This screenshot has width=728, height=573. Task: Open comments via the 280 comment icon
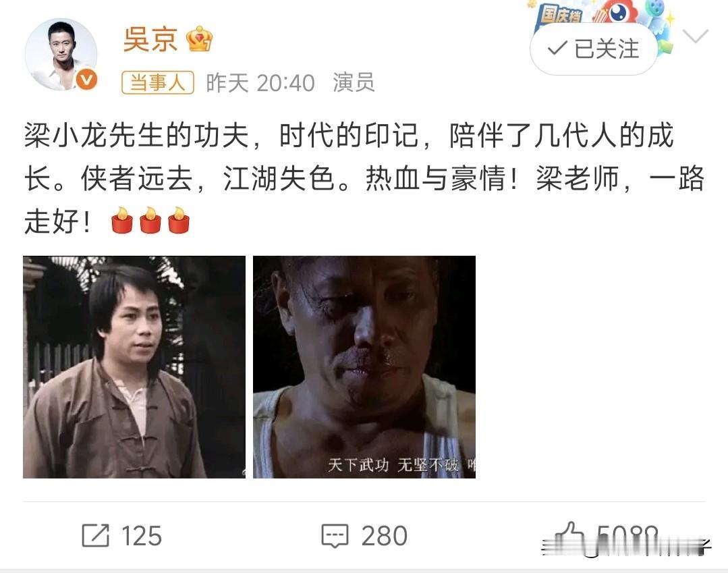pyautogui.click(x=335, y=536)
